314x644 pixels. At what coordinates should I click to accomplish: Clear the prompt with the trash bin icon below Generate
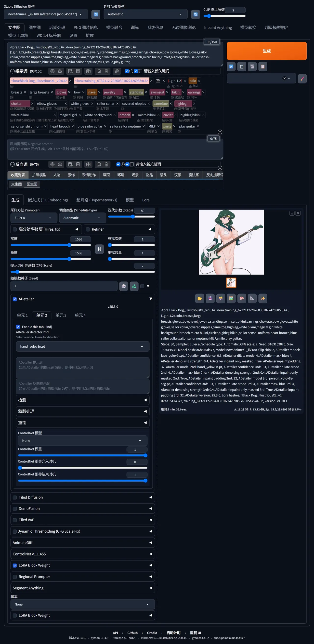[252, 66]
